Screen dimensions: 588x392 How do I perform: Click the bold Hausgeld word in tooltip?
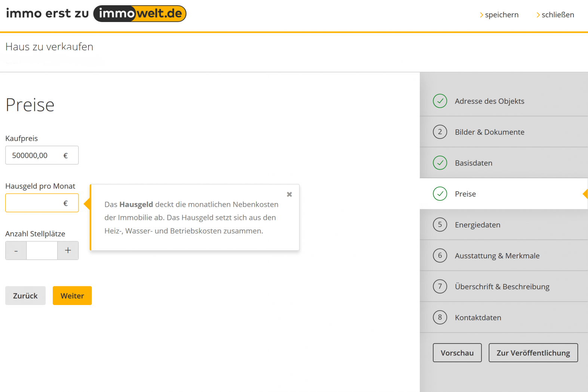pos(136,205)
